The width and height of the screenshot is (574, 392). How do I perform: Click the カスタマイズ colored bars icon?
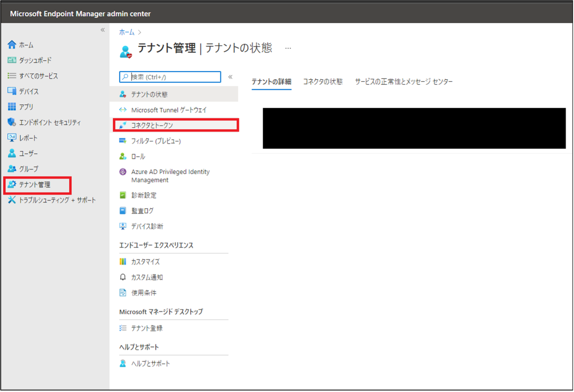coord(123,261)
